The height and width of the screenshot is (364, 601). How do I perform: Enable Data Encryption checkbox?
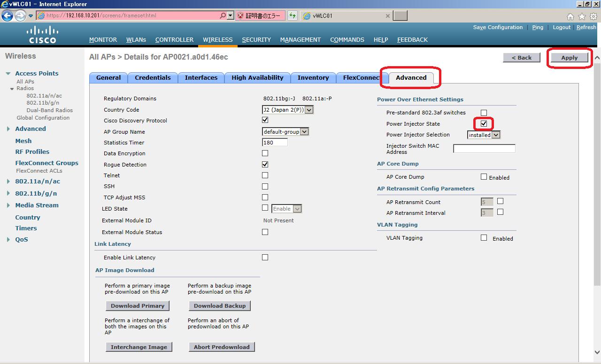(265, 153)
